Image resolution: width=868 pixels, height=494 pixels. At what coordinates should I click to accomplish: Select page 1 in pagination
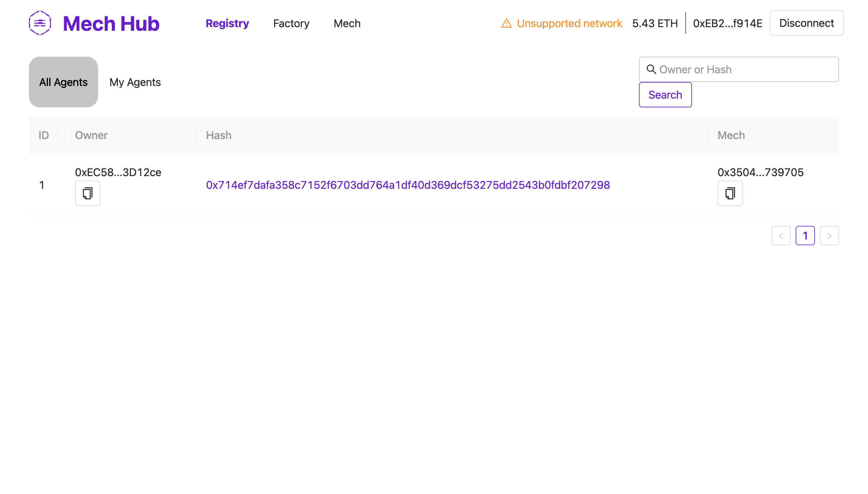coord(805,236)
